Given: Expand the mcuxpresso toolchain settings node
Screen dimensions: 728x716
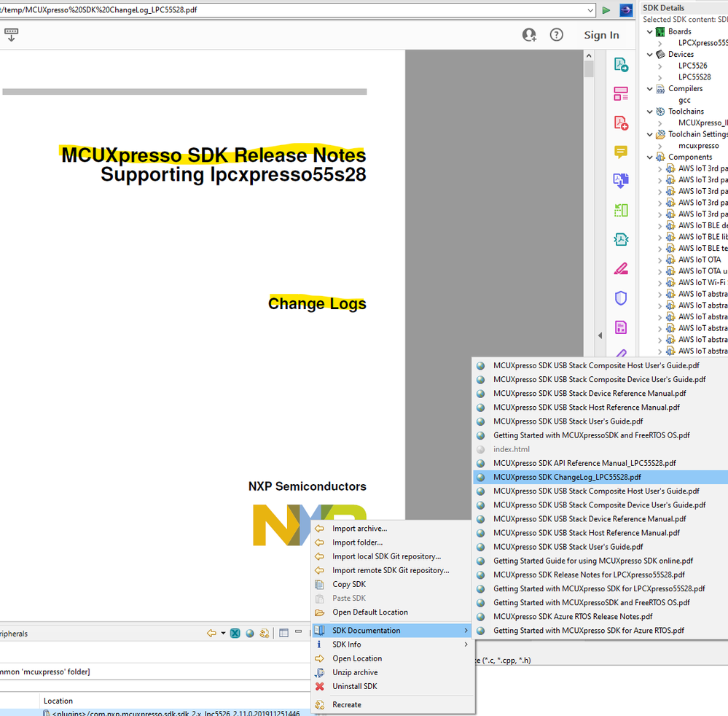Looking at the screenshot, I should (x=659, y=146).
